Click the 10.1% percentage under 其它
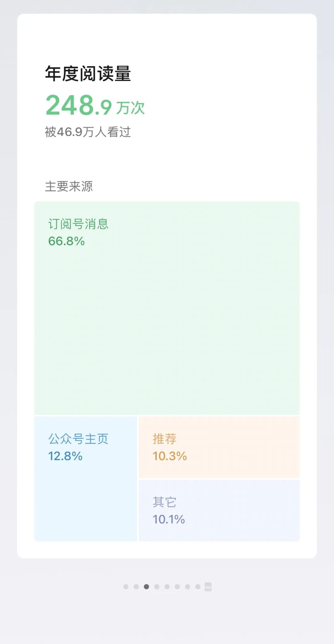Screen dimensions: 334x644 point(169,520)
